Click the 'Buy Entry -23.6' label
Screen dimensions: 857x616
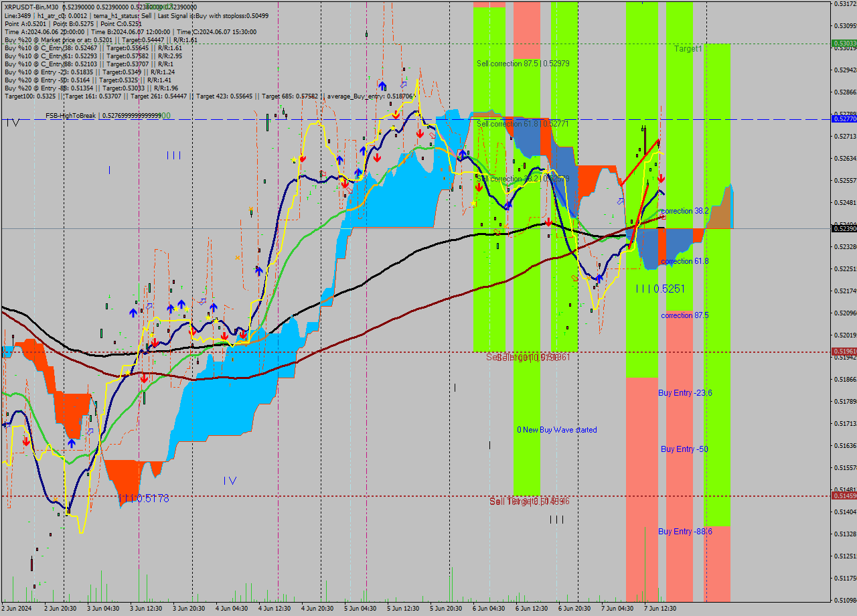(x=685, y=393)
